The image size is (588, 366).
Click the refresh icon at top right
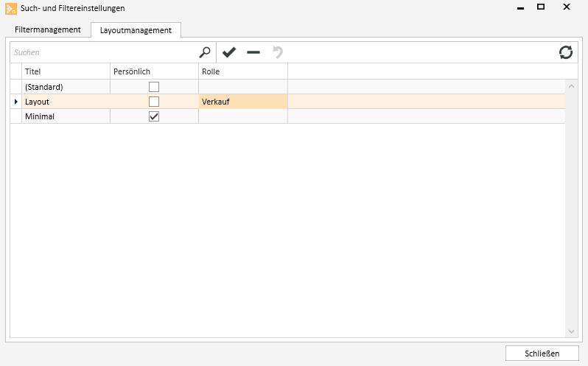[x=566, y=52]
